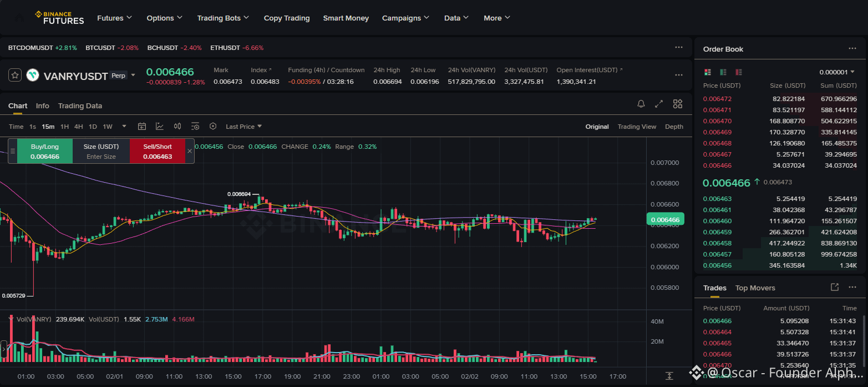
Task: Open the Order Book three-dot options menu
Action: click(x=852, y=48)
